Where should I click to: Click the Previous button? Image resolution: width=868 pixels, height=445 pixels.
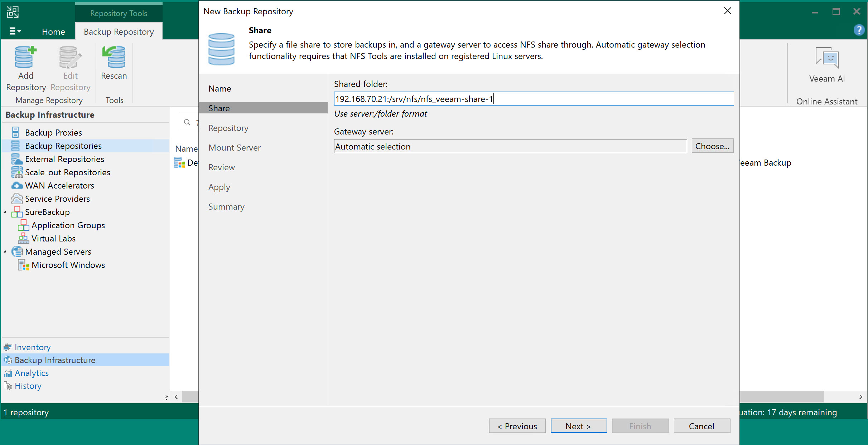click(517, 426)
